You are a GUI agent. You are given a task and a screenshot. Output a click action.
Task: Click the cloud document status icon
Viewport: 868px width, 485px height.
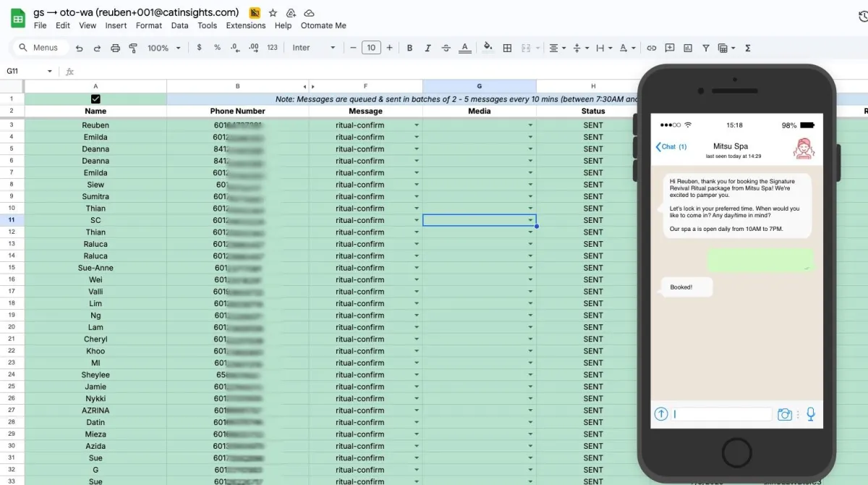point(309,13)
